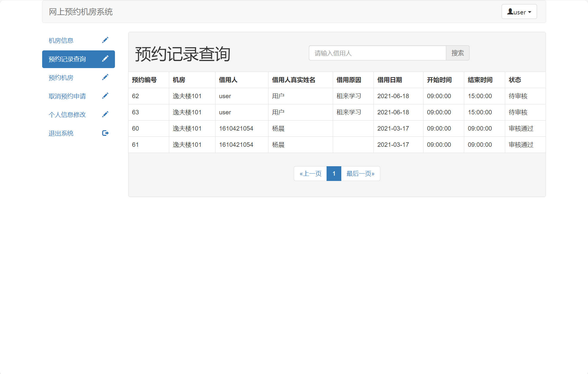Click the edit icon beside 机房信息
Screen dimensions: 588x374
106,40
